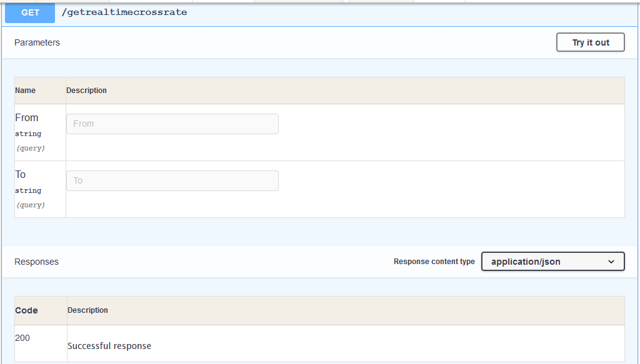Open the Response content type dropdown

pos(552,262)
